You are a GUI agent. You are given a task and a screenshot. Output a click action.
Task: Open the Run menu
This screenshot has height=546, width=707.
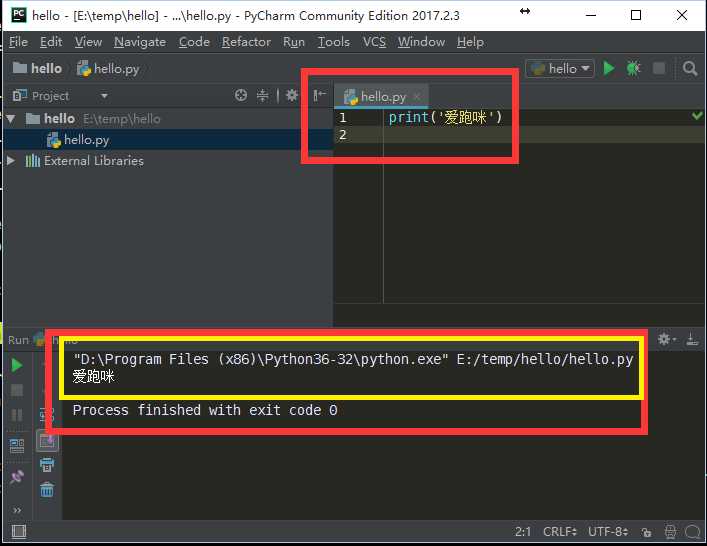coord(294,42)
